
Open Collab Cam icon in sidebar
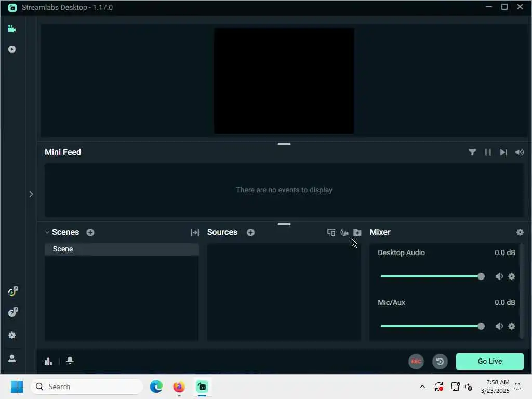[x=12, y=291]
